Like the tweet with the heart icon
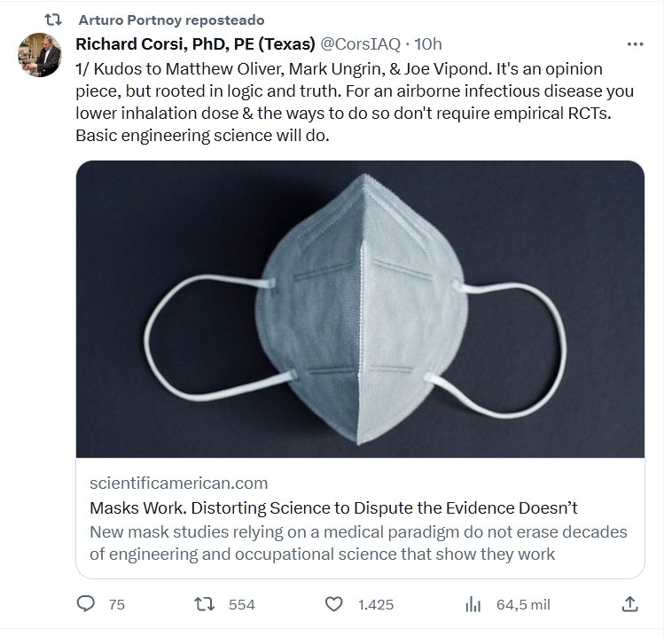672x637 pixels. [333, 604]
